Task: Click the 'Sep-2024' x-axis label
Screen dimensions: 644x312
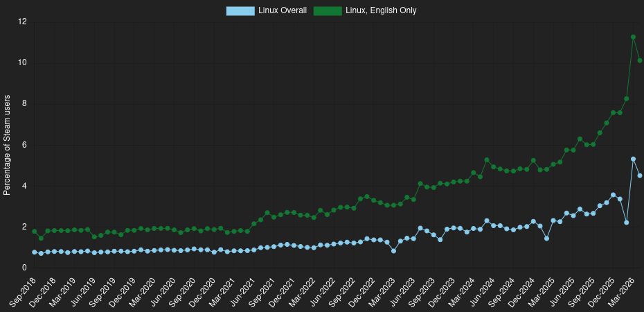Action: [501, 291]
